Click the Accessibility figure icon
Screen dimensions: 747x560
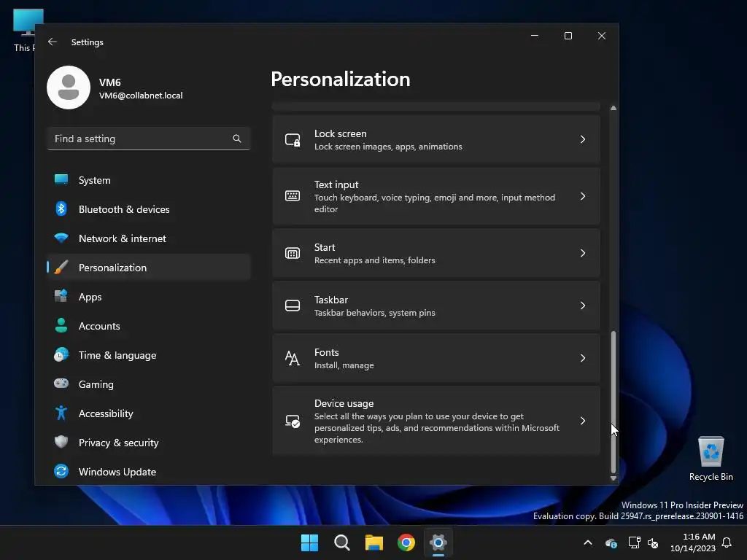61,413
